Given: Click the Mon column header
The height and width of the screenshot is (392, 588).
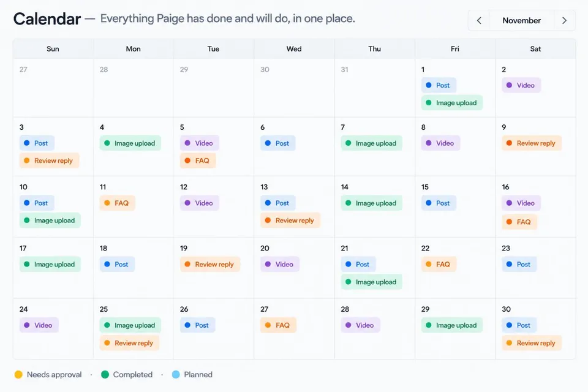Looking at the screenshot, I should coord(133,49).
